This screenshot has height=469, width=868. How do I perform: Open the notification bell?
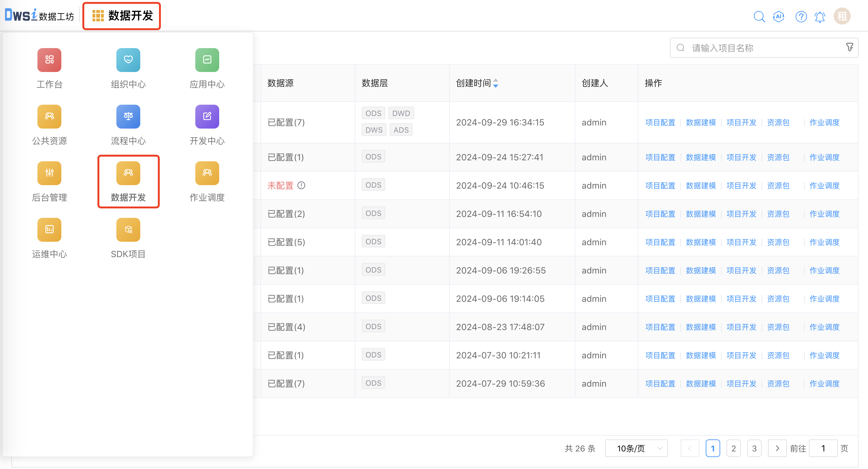tap(820, 16)
